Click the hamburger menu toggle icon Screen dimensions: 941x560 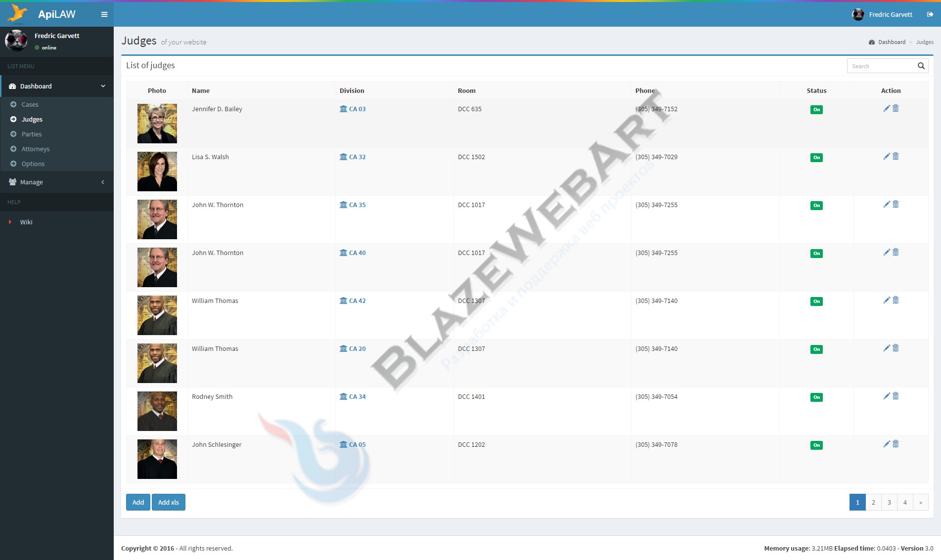pyautogui.click(x=104, y=14)
